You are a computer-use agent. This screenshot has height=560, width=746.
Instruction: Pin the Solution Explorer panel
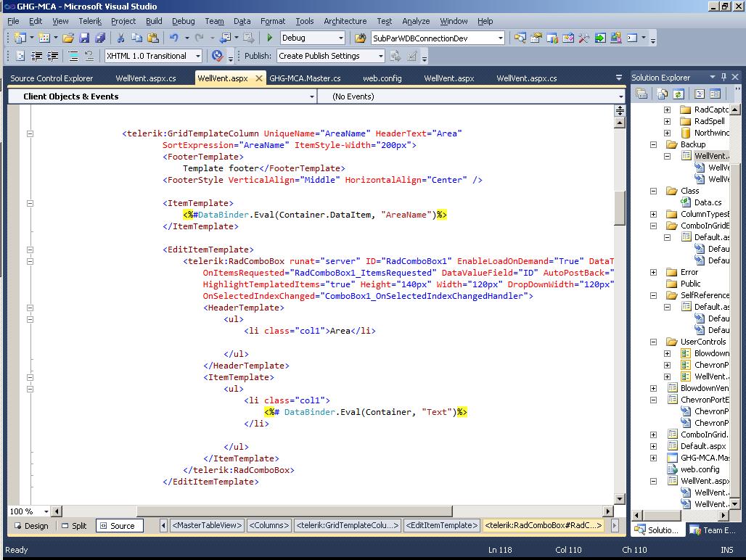(723, 77)
